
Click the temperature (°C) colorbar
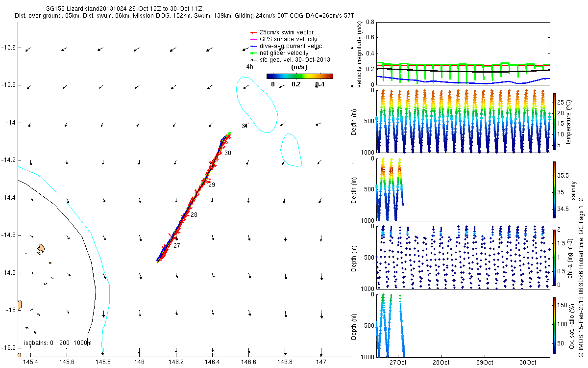click(554, 121)
